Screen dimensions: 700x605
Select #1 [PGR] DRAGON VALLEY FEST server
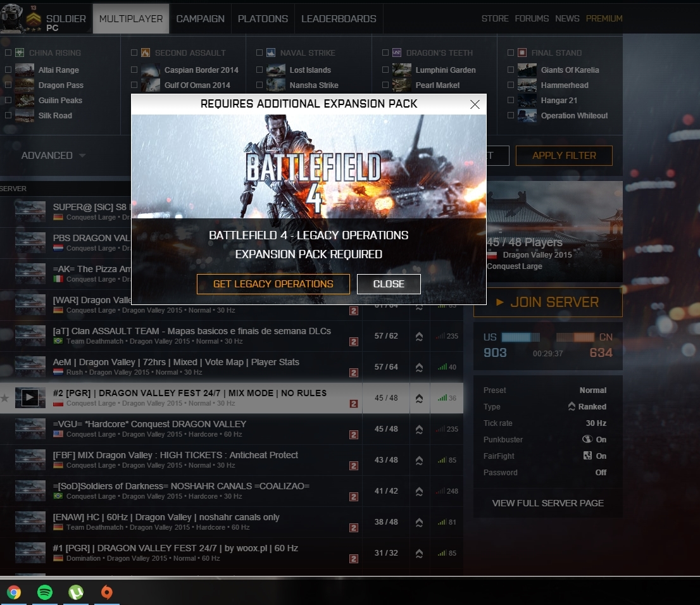(x=231, y=552)
